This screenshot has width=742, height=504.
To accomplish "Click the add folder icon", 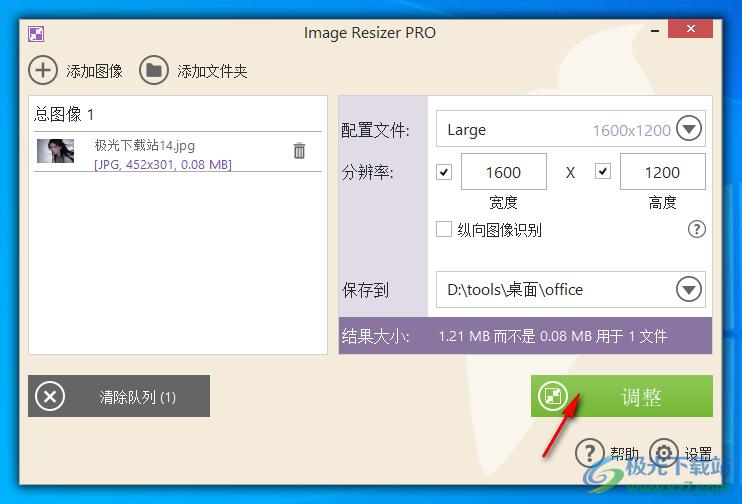I will point(154,70).
